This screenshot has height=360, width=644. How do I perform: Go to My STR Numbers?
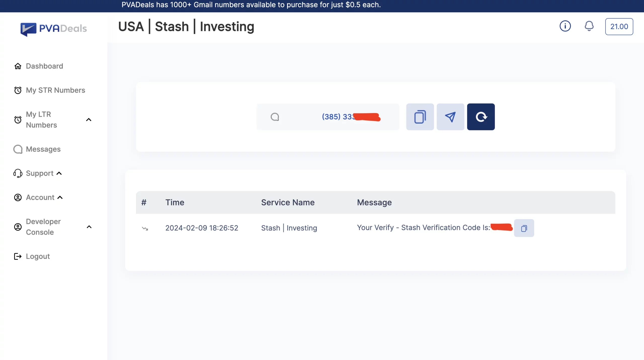click(x=55, y=90)
